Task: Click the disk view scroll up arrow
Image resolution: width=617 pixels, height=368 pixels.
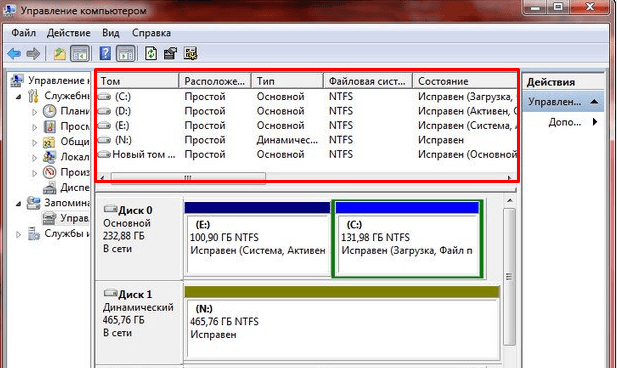Action: pos(510,201)
